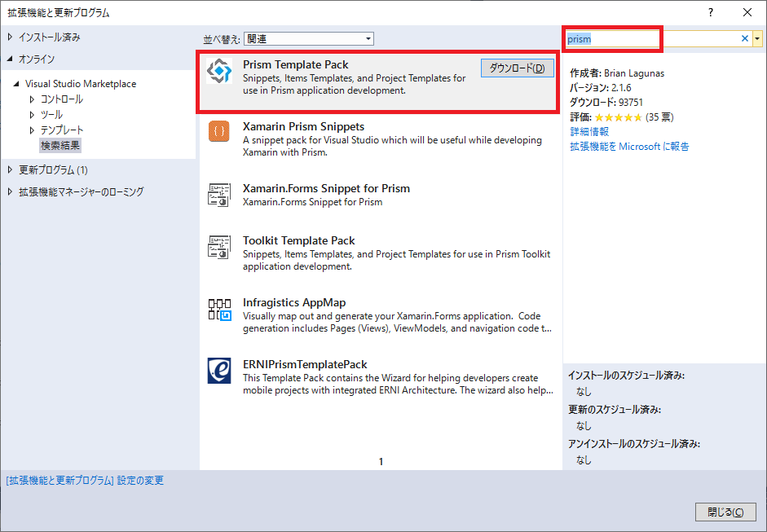Open [拡張機能と更新プログラム] 設定の変更 link
767x532 pixels.
85,481
